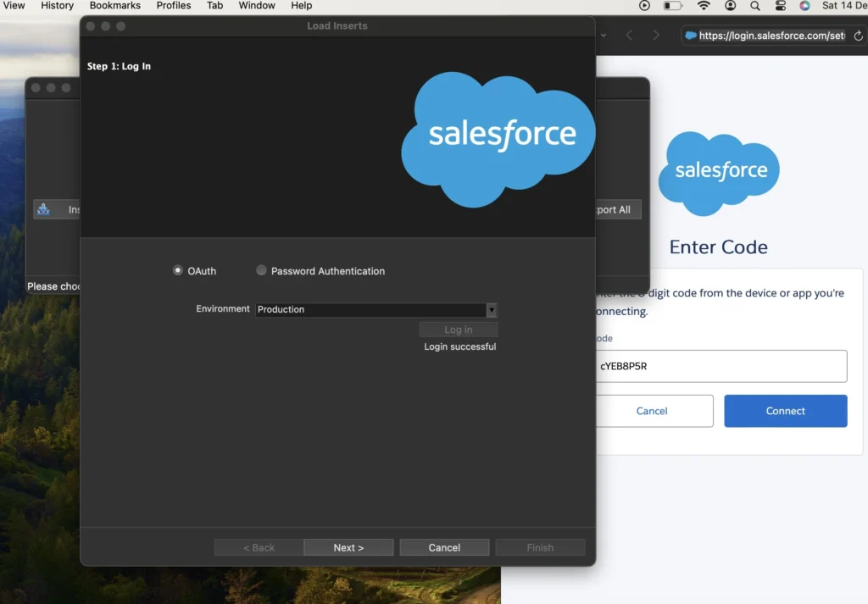Click the Salesforce logo on web page

click(x=719, y=173)
